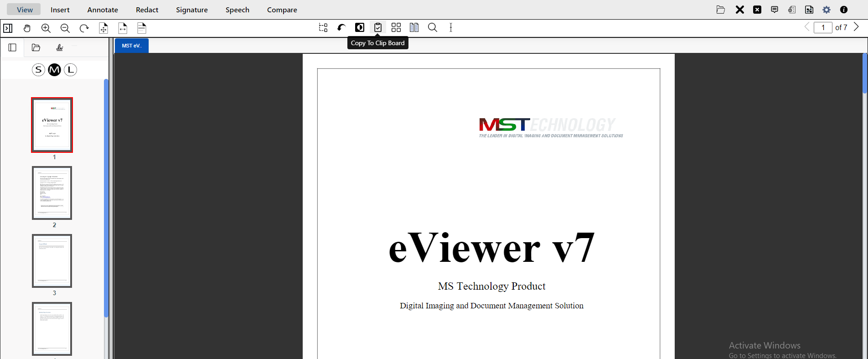This screenshot has width=868, height=359.
Task: Select page 2 thumbnail
Action: pos(52,193)
